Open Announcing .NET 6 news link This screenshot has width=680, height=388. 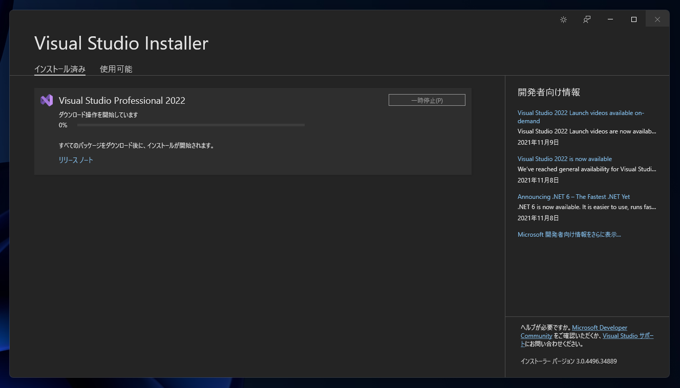573,196
